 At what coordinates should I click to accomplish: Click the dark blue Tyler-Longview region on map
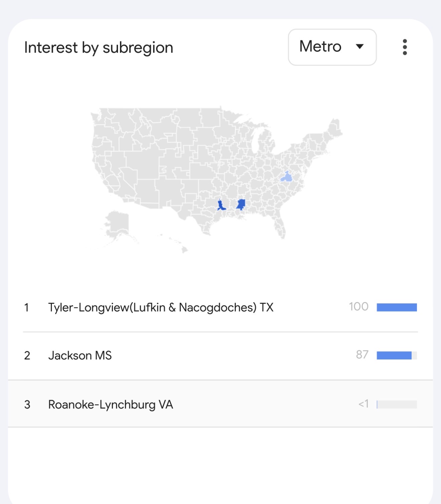click(220, 205)
